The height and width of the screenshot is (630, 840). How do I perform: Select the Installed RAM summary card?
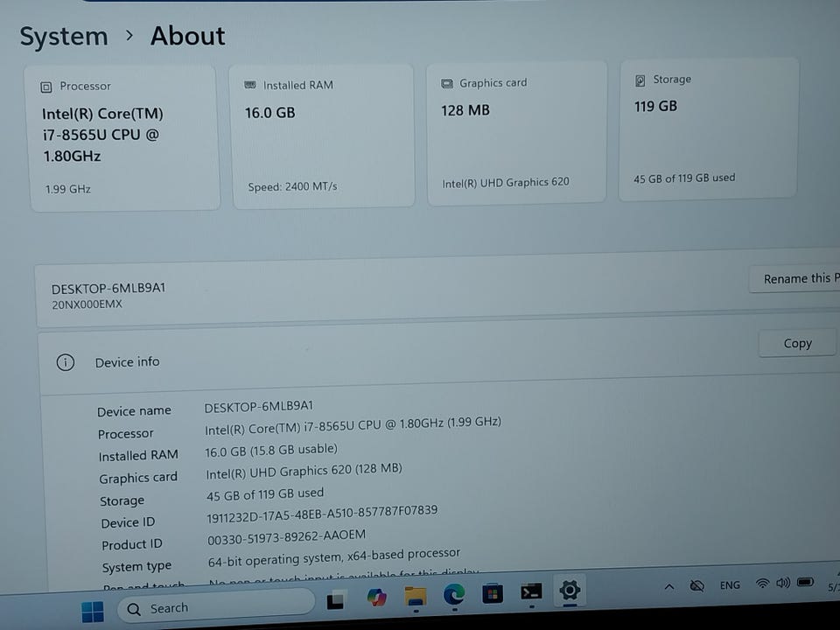[x=323, y=136]
